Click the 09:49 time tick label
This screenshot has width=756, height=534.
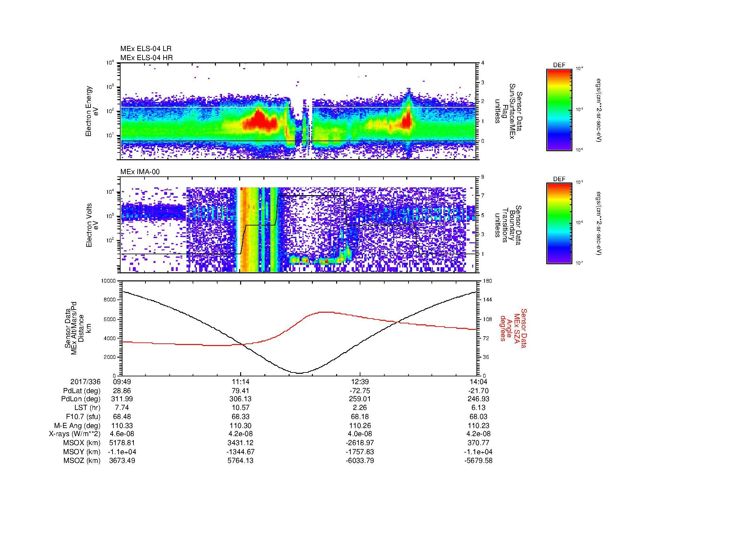(x=122, y=382)
